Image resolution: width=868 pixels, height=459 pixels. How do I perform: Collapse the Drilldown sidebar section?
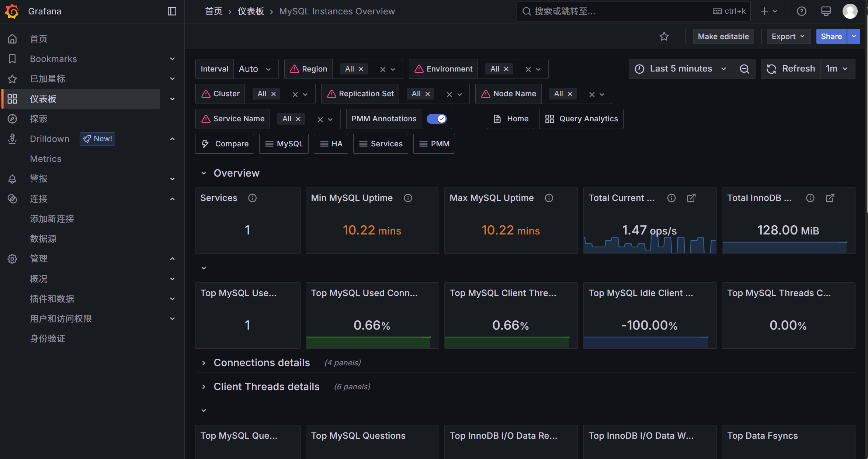tap(172, 139)
